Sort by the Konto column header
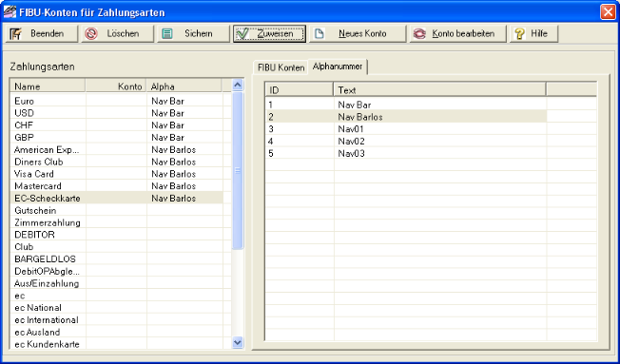620x364 pixels. [116, 86]
